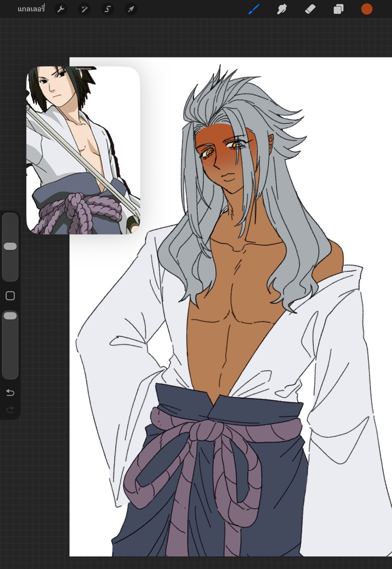Open the Adjustments magic wand menu
The image size is (392, 569).
tap(84, 9)
